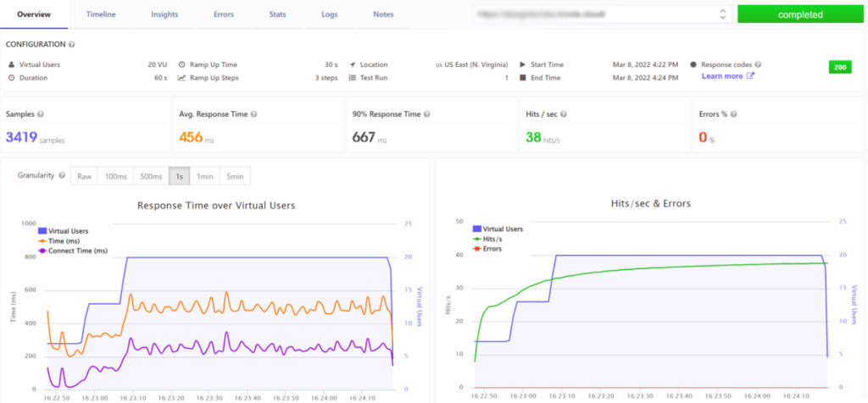The width and height of the screenshot is (868, 403).
Task: Click the green 200 response code badge
Action: point(840,68)
